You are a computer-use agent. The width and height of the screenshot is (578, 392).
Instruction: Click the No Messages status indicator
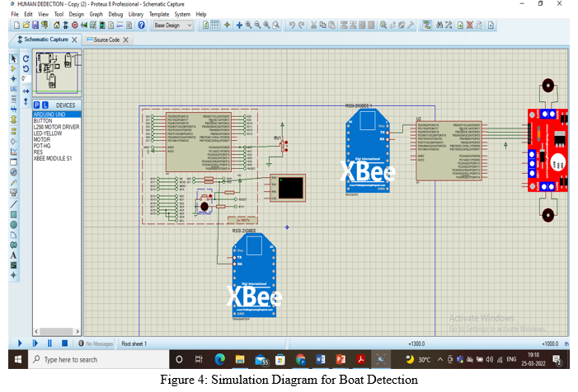point(96,343)
